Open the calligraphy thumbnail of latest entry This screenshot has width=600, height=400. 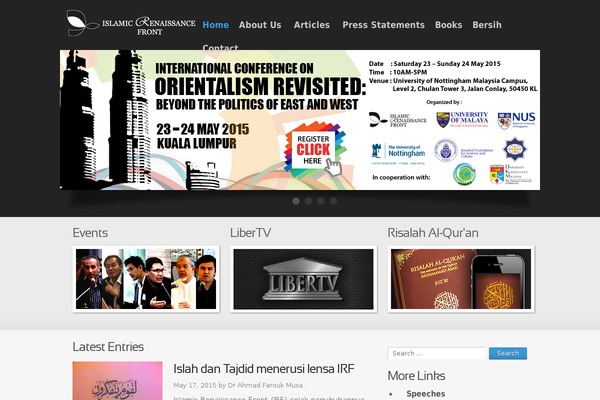point(117,381)
